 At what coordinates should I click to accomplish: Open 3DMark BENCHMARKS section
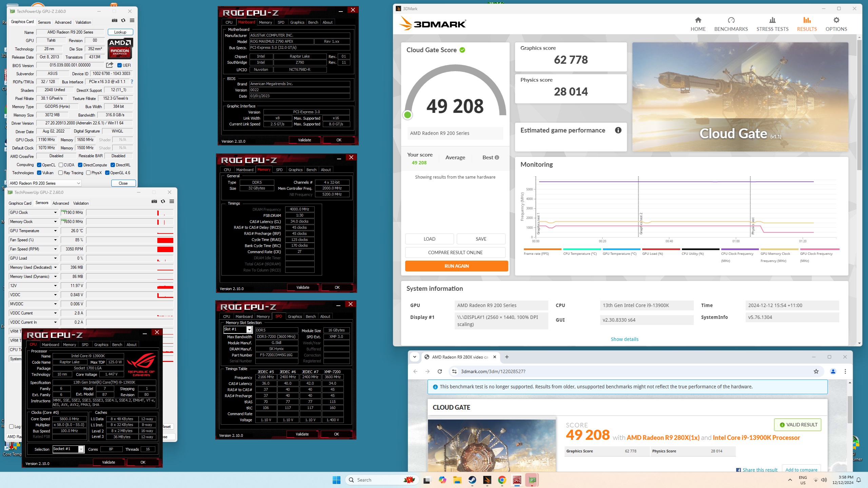click(731, 24)
